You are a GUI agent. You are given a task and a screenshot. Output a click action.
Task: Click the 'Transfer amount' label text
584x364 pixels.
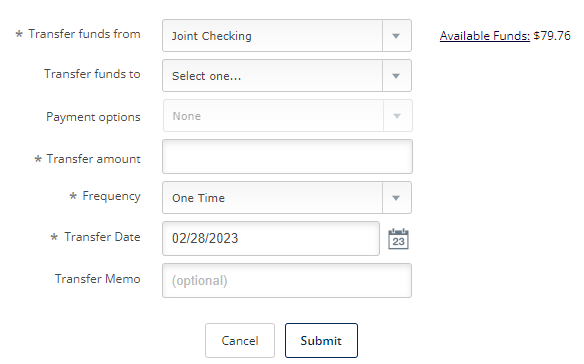point(93,159)
